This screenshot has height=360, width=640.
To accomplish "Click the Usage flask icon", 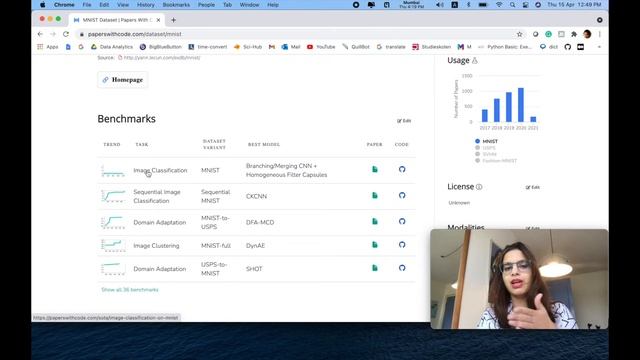I will [x=475, y=60].
